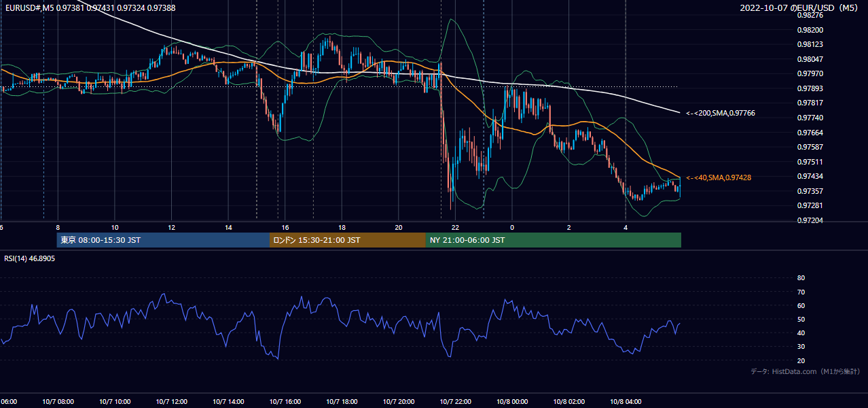Click price axis value 0.98047
Viewport: 868px width, 408px height.
coord(810,59)
